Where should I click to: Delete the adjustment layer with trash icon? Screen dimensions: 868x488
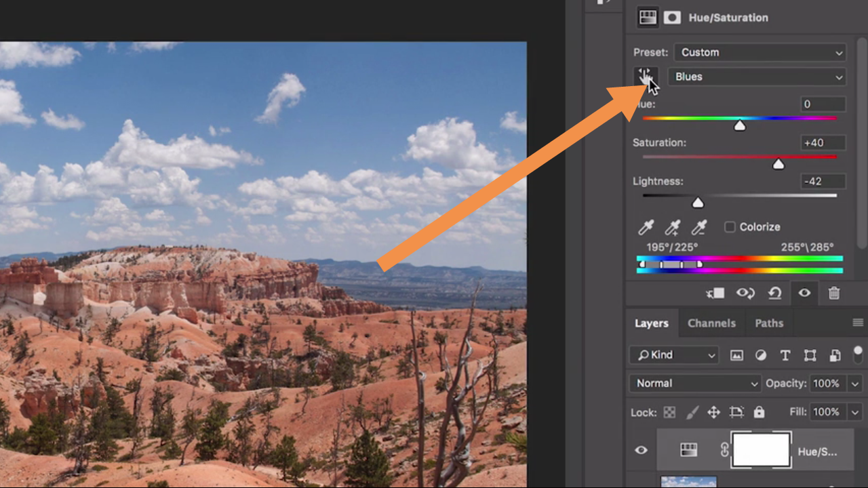click(x=834, y=293)
